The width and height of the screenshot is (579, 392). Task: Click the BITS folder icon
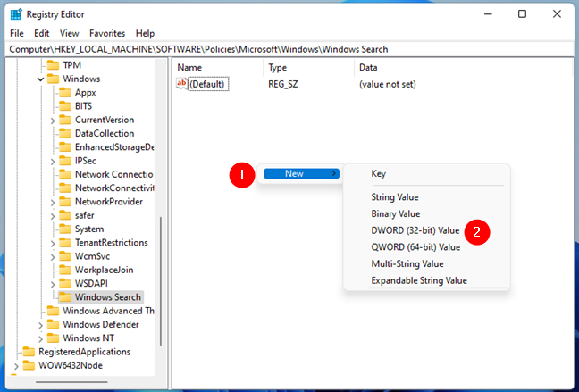click(x=65, y=106)
